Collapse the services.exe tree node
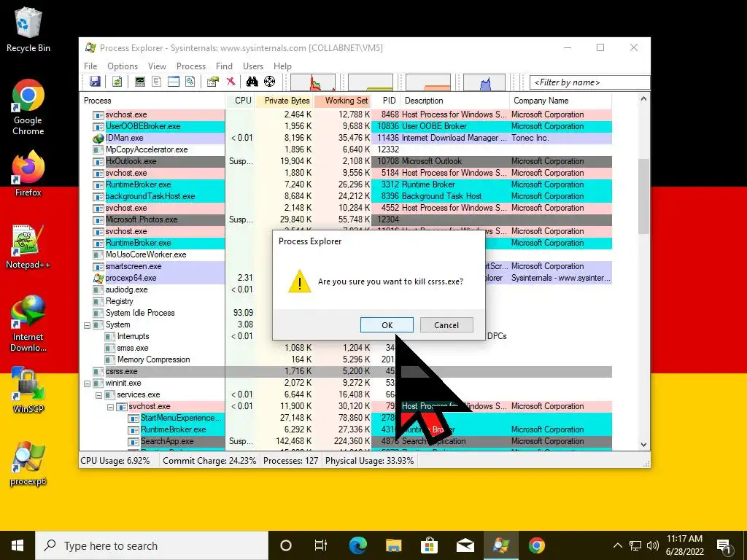This screenshot has width=747, height=560. pyautogui.click(x=98, y=396)
